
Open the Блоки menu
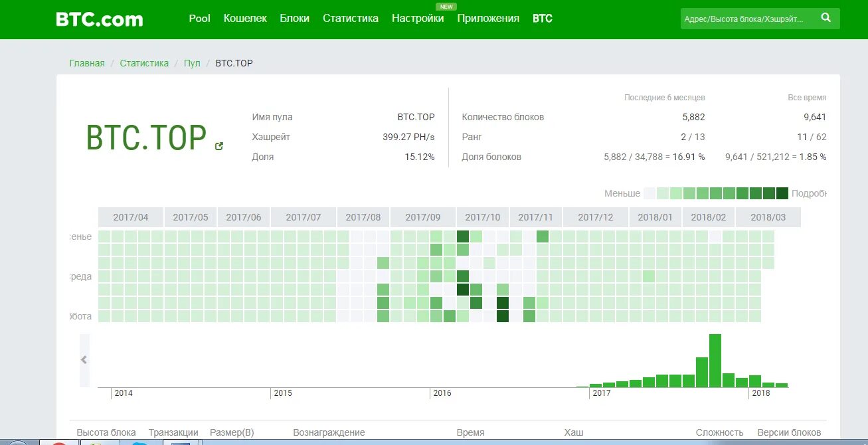click(295, 19)
